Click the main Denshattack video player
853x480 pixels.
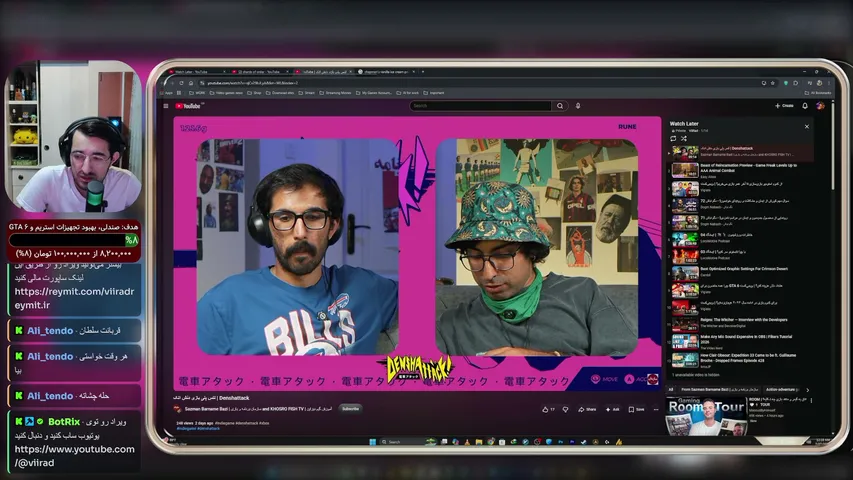[417, 253]
